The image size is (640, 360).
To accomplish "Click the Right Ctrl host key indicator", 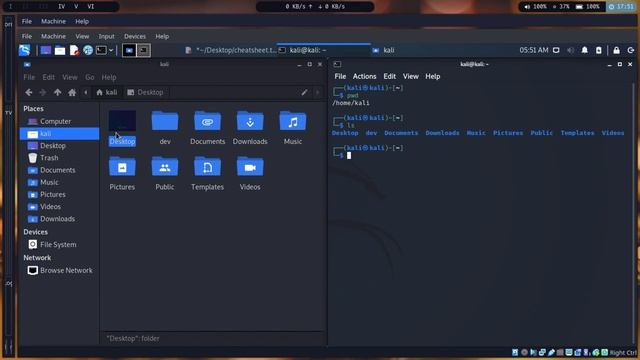I will coord(623,353).
